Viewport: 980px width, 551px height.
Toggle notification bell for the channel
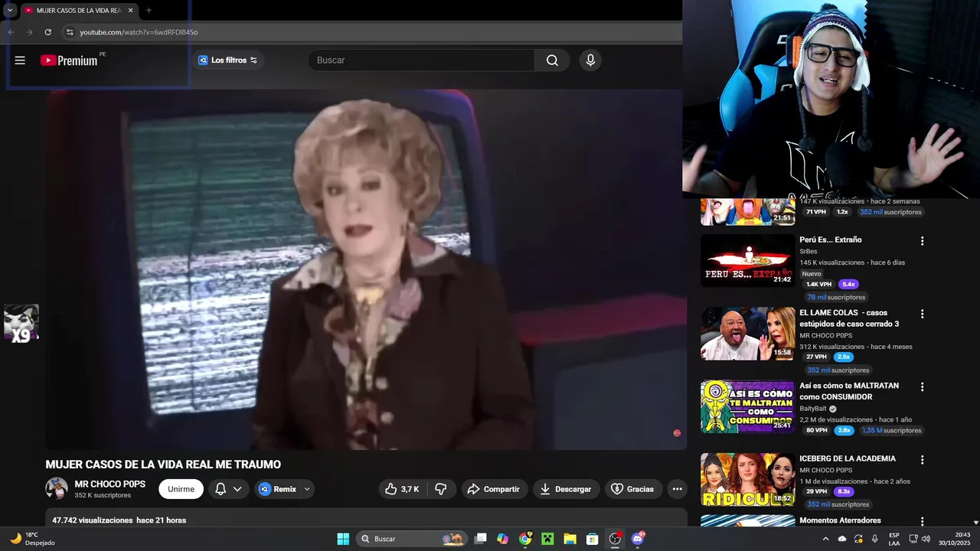coord(220,489)
